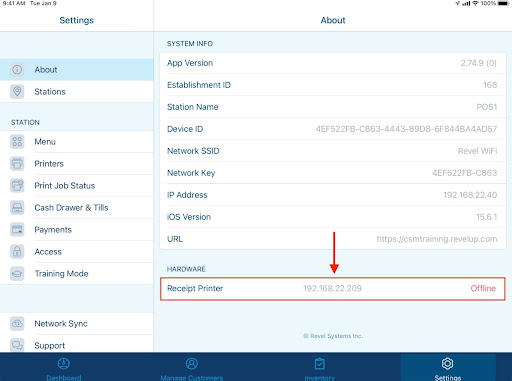Open the Menu station settings
This screenshot has width=512, height=381.
(x=77, y=142)
